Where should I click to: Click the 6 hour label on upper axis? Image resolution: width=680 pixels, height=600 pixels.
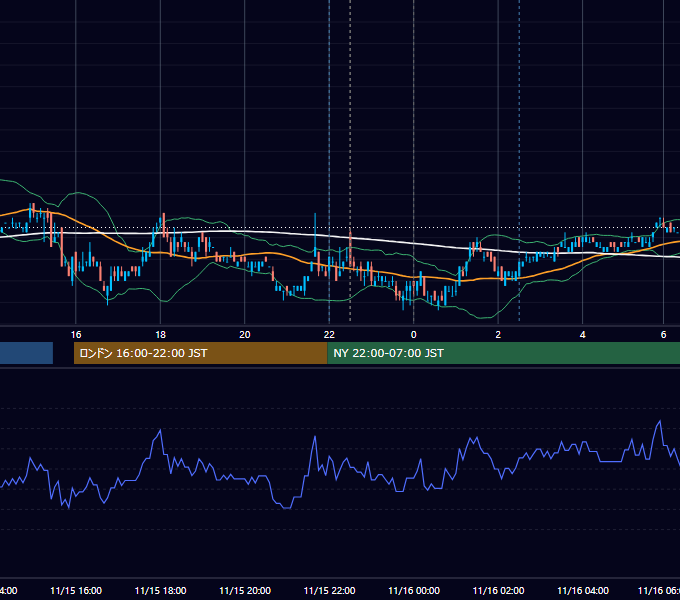(x=663, y=334)
